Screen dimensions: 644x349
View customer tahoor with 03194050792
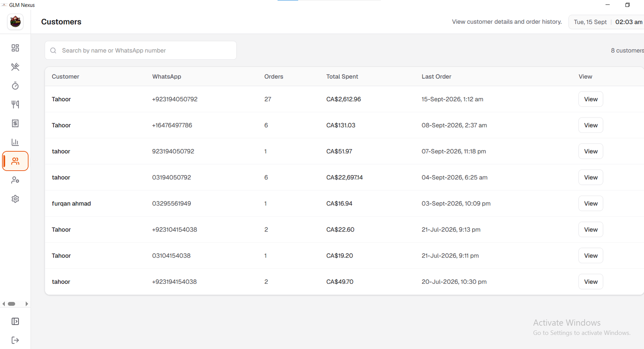(590, 178)
